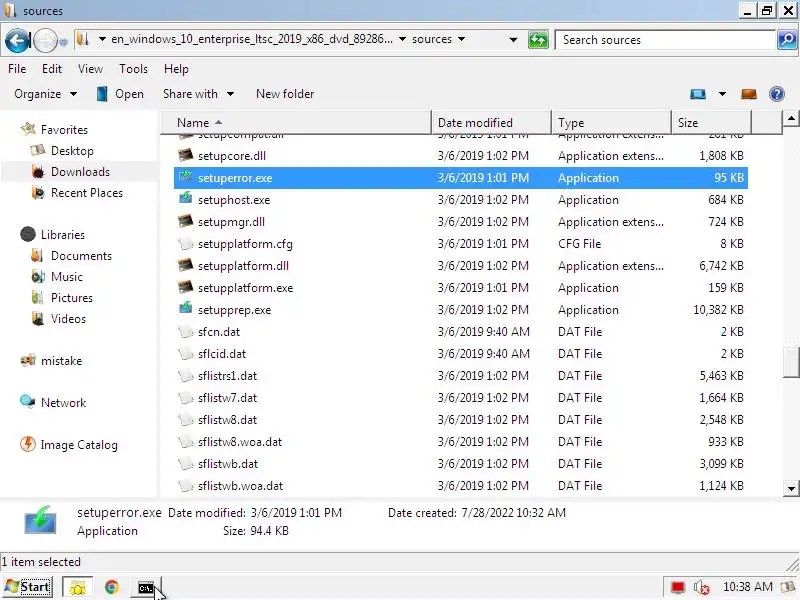800x600 pixels.
Task: Click the Search sources field
Action: (x=666, y=40)
